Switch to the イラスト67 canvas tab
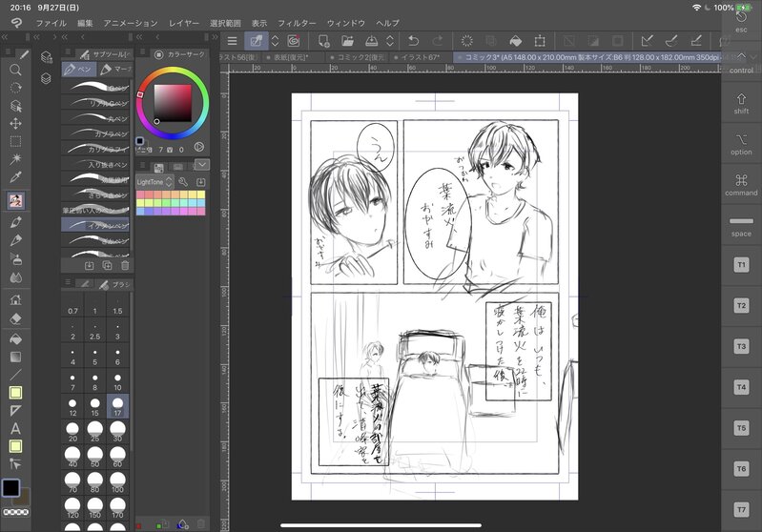Viewport: 762px width, 532px height. click(420, 57)
